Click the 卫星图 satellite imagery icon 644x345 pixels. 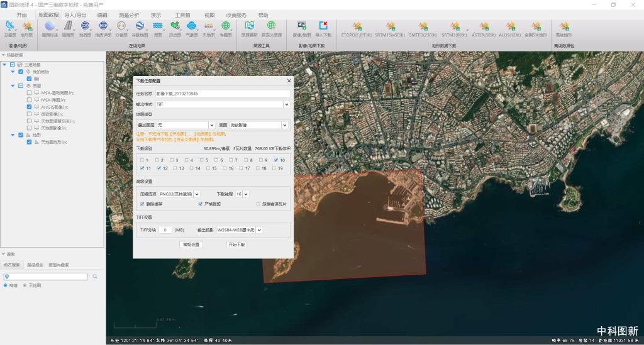click(x=10, y=26)
